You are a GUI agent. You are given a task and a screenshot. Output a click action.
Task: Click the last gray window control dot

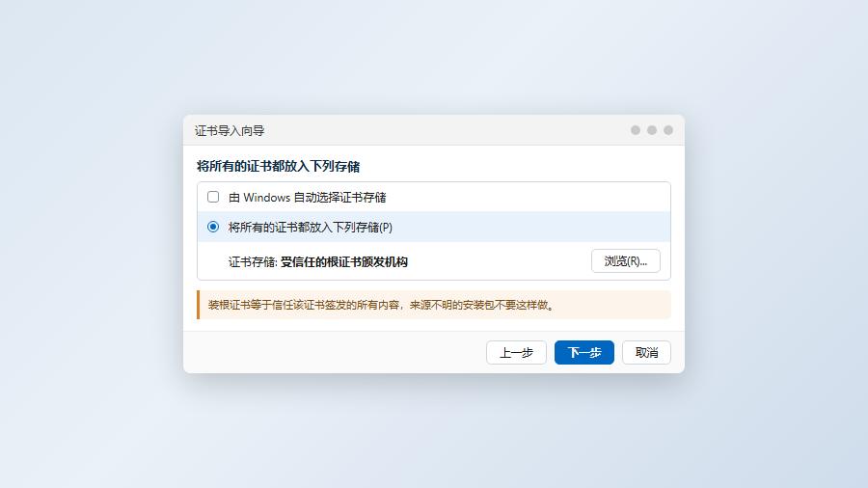[668, 130]
